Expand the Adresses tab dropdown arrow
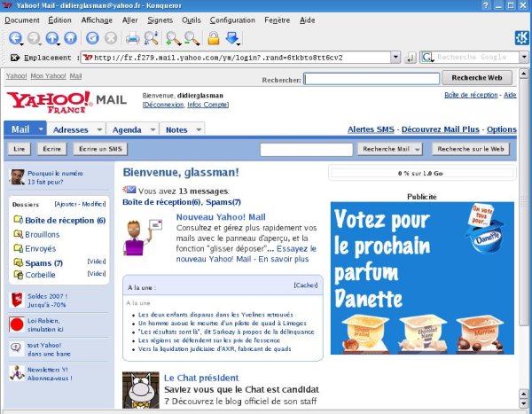 click(x=99, y=129)
